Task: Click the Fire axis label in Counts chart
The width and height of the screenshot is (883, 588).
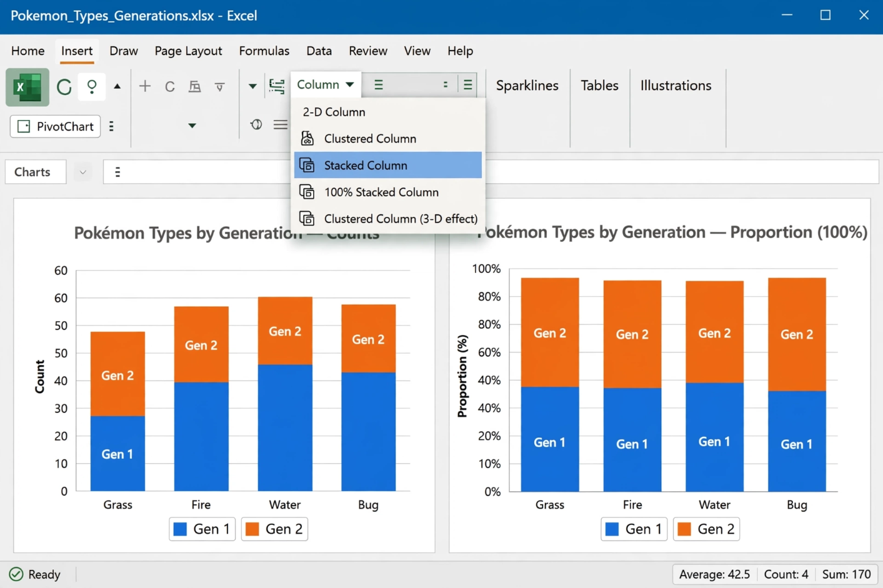Action: (201, 505)
